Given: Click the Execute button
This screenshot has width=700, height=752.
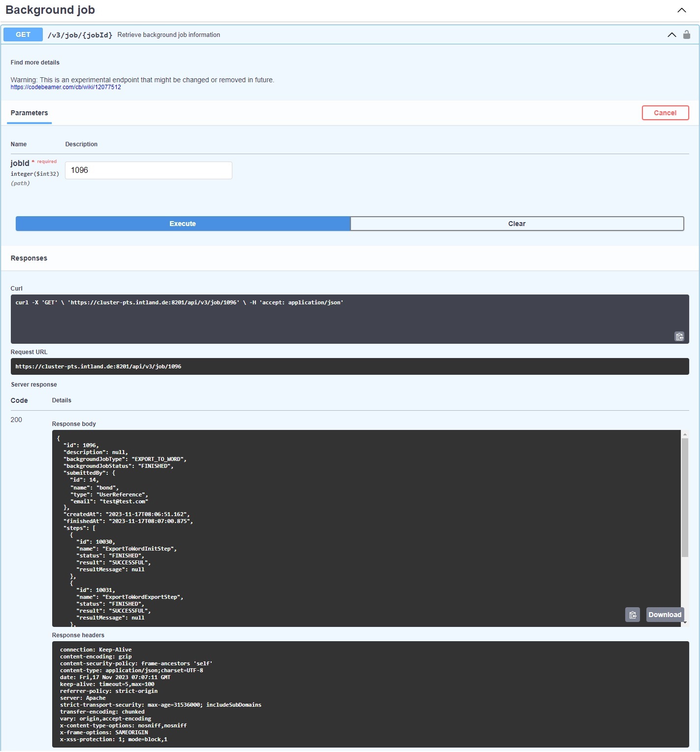Looking at the screenshot, I should [x=183, y=224].
